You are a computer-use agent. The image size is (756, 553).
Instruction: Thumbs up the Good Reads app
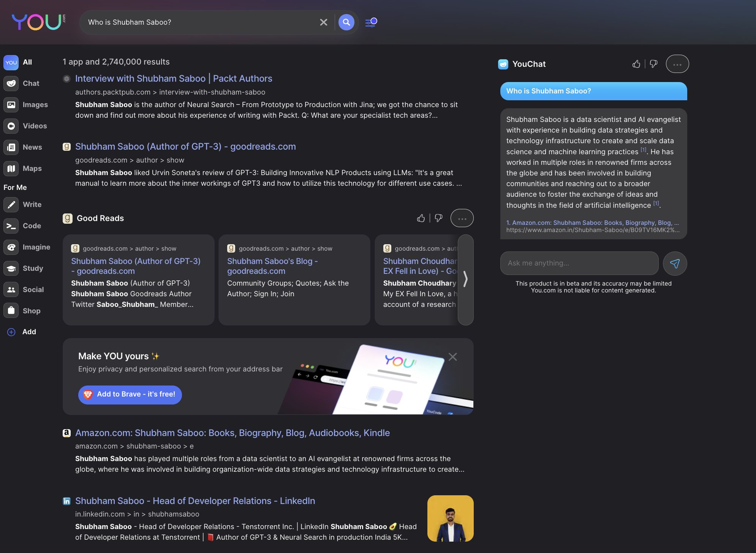(x=421, y=218)
